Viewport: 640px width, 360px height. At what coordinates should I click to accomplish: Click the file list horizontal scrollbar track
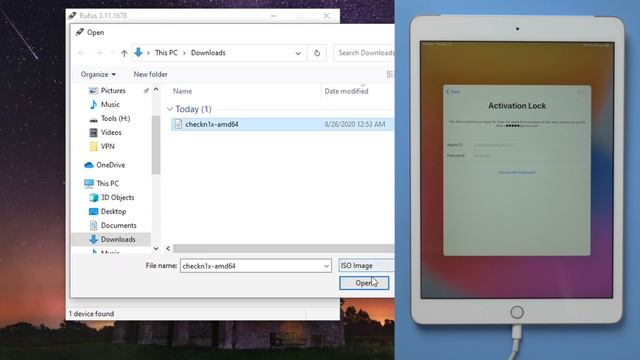[284, 248]
